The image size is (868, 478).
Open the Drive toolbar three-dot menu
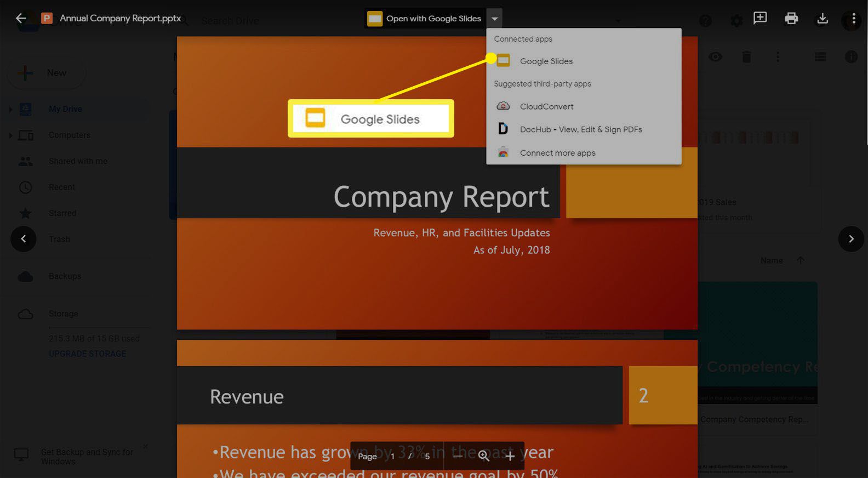pyautogui.click(x=778, y=56)
